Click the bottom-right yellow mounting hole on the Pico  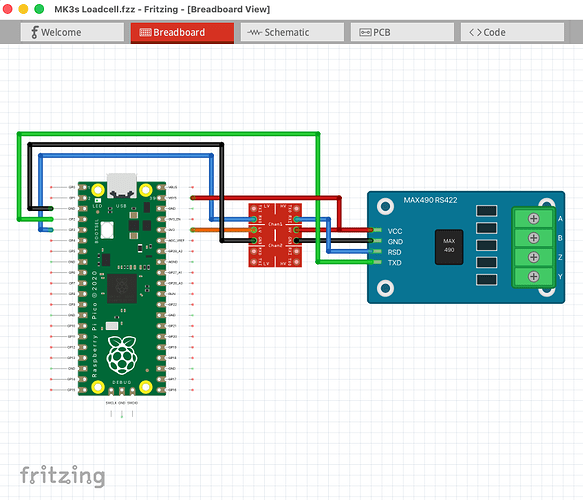point(146,387)
